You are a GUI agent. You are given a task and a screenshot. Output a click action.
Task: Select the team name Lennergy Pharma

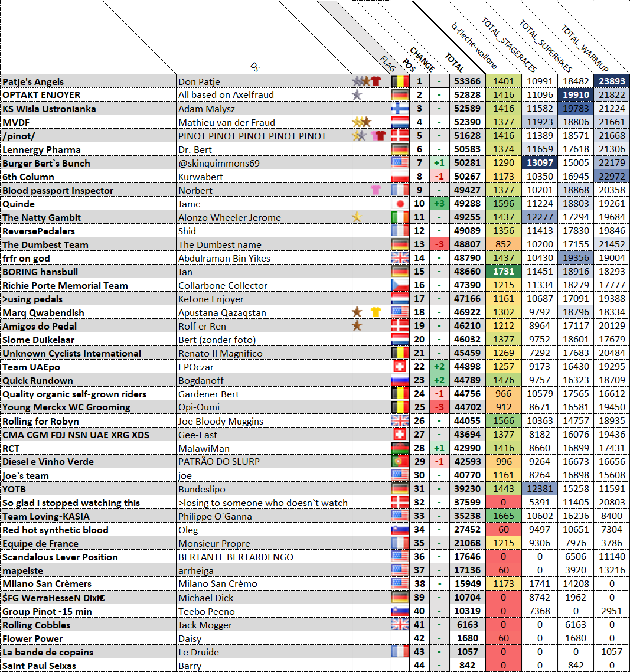coord(41,149)
